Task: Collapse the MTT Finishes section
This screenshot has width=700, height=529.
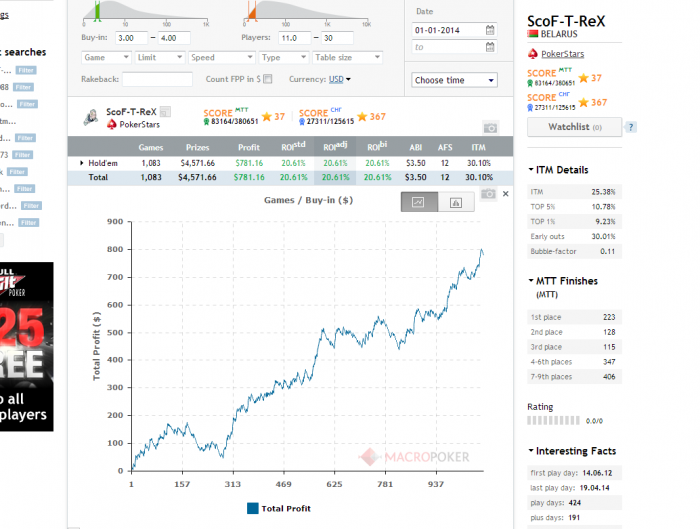Action: (531, 281)
